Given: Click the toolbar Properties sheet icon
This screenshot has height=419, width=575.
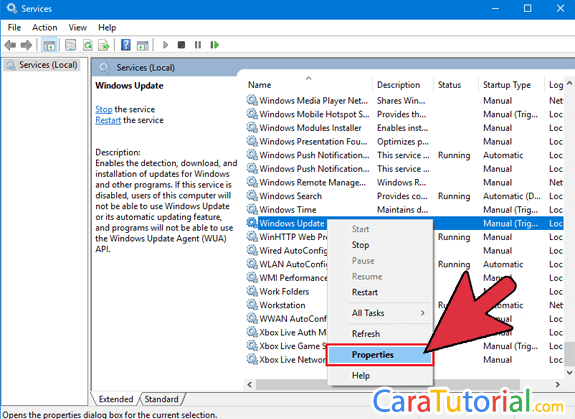Looking at the screenshot, I should pos(70,45).
